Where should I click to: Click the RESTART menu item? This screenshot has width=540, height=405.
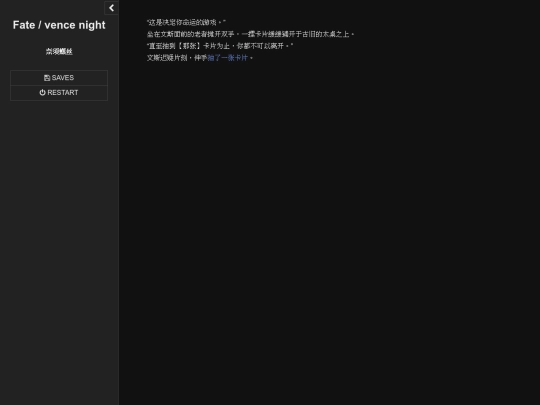point(59,93)
